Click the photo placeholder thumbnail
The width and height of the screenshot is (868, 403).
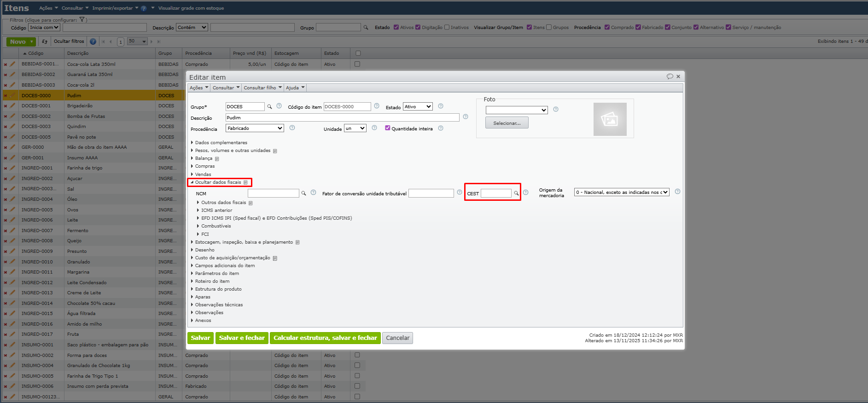coord(610,119)
